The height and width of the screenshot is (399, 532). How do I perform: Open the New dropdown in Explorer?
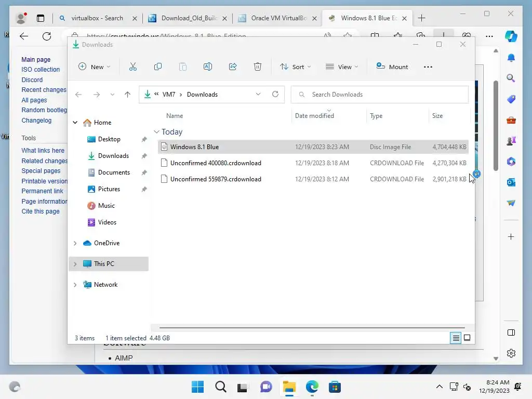(95, 67)
